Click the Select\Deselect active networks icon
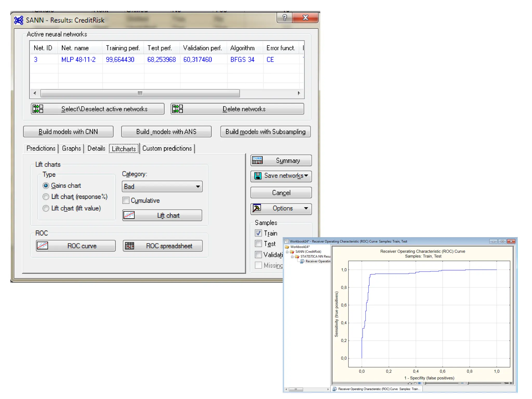This screenshot has height=399, width=532. (38, 109)
